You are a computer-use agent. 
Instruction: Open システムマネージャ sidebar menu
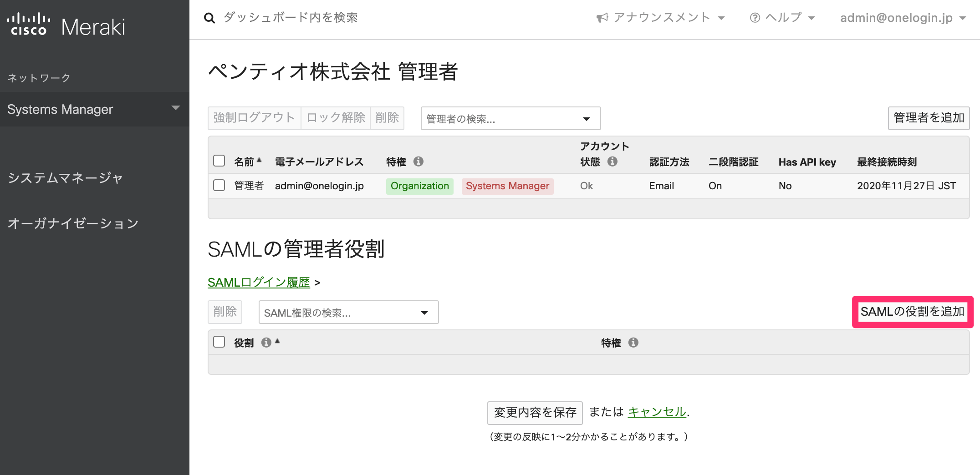[65, 177]
